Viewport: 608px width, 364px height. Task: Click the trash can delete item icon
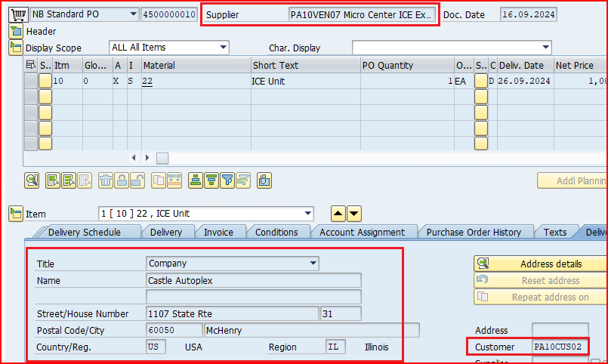coord(106,180)
